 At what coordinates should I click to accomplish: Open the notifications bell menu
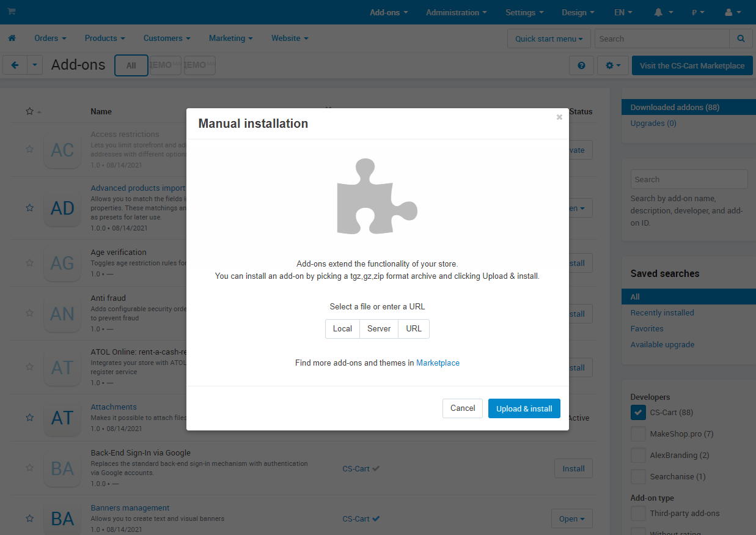point(663,12)
